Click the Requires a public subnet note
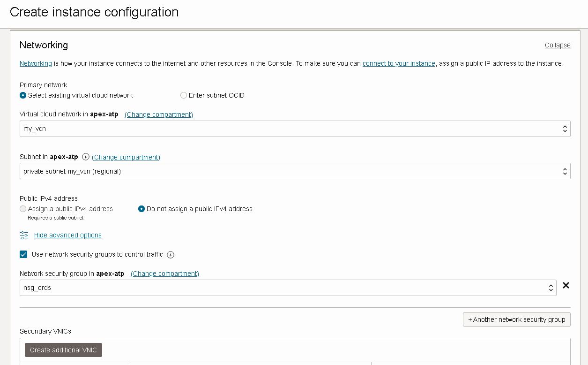 tap(56, 218)
